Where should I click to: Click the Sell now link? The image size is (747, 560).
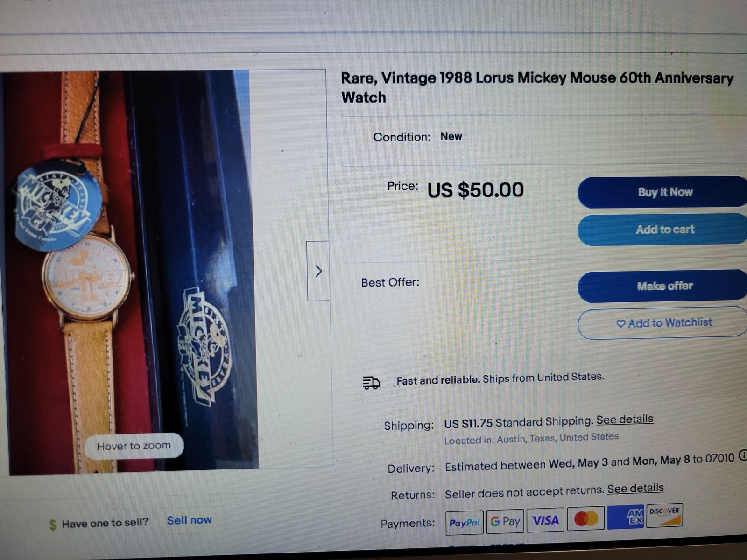189,520
